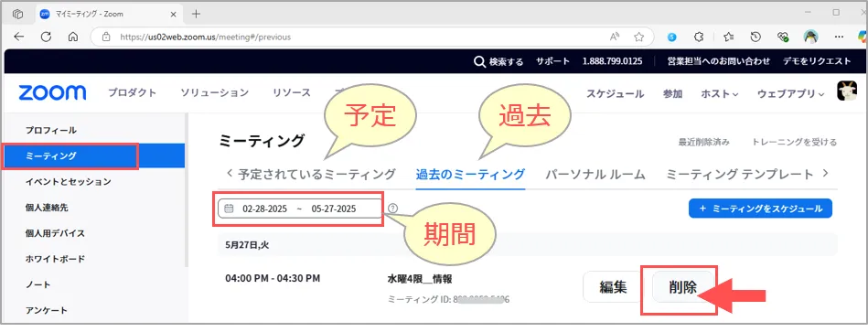Screen dimensions: 868x332
Task: Select ミーティング in the sidebar
Action: 94,156
